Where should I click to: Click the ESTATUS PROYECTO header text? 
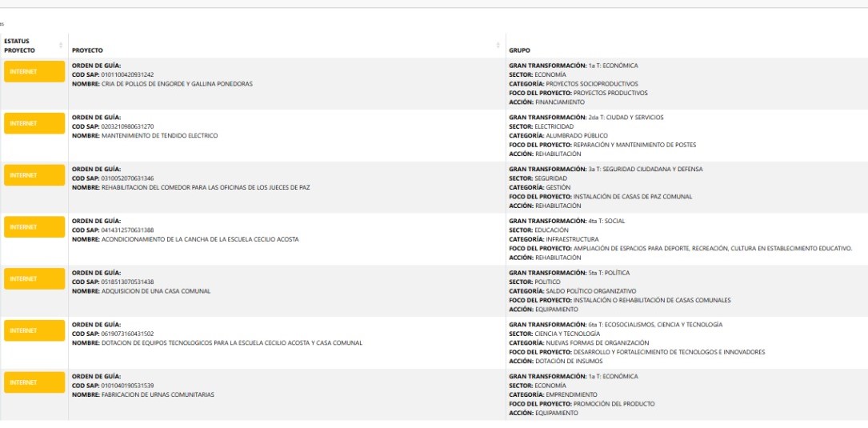pyautogui.click(x=19, y=45)
